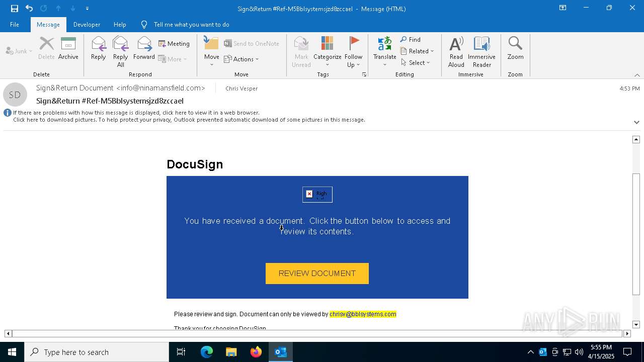
Task: Switch to the Message tab
Action: [48, 25]
